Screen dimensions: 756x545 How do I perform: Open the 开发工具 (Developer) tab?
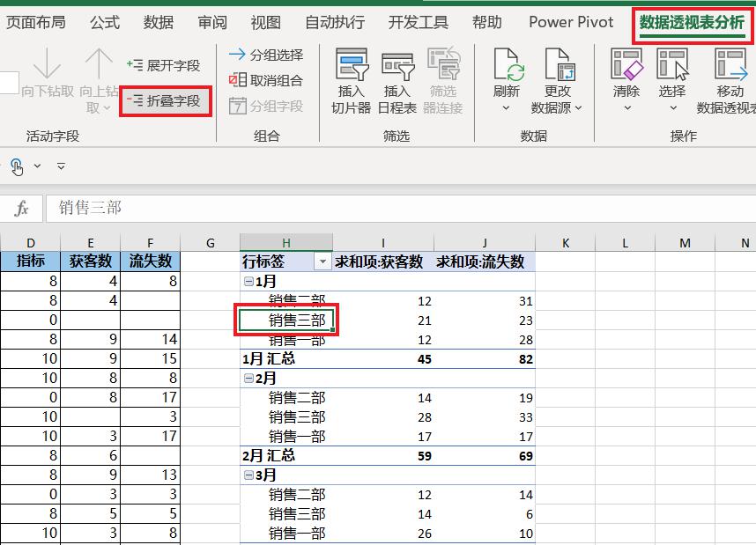(x=419, y=22)
